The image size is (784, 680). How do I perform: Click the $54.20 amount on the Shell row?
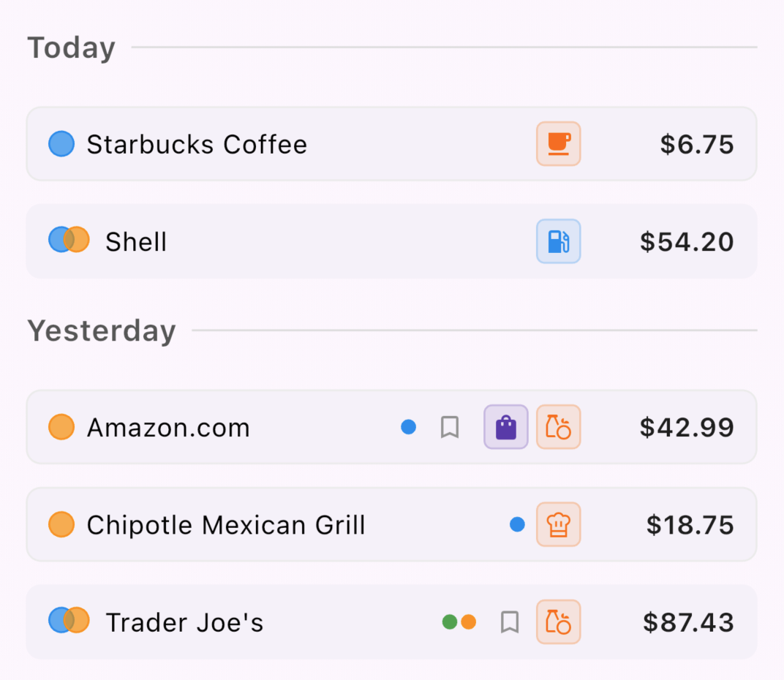point(686,241)
